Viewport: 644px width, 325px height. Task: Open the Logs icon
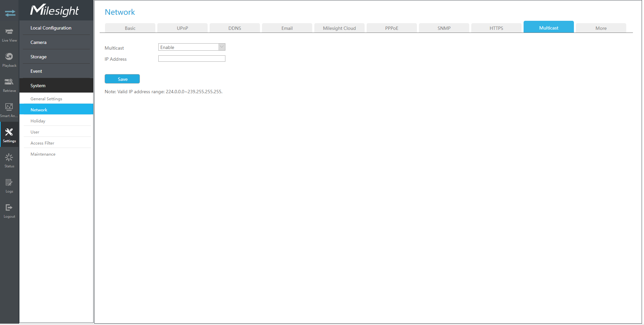tap(9, 185)
